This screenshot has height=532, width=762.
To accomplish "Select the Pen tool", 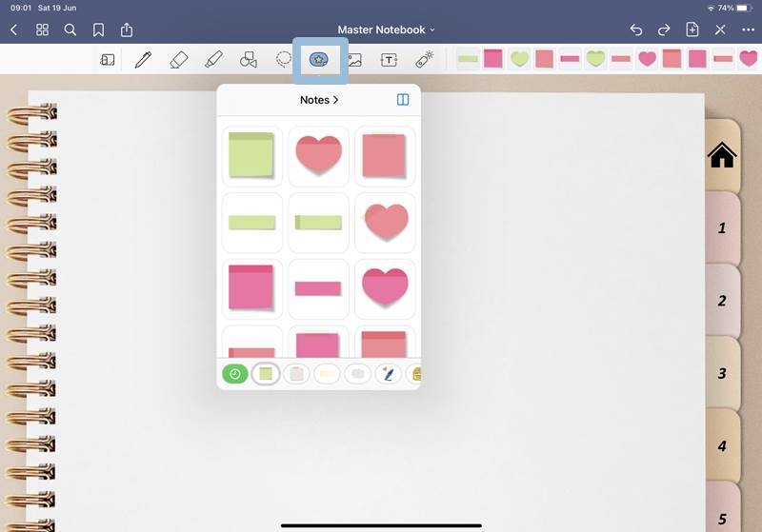I will point(143,60).
